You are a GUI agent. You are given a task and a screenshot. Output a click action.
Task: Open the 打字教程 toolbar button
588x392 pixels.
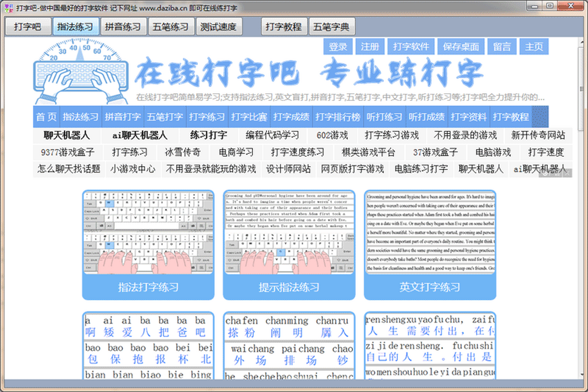pyautogui.click(x=284, y=27)
